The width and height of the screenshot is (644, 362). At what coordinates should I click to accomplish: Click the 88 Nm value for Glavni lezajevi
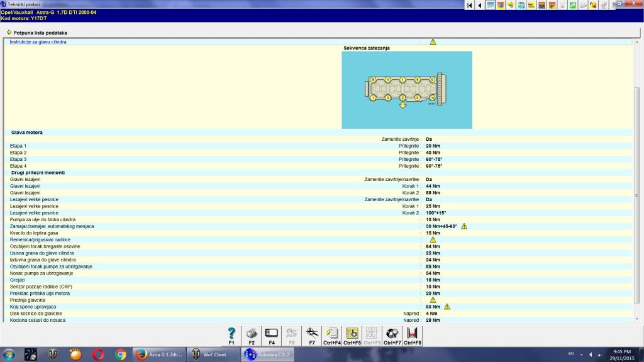[x=433, y=193]
